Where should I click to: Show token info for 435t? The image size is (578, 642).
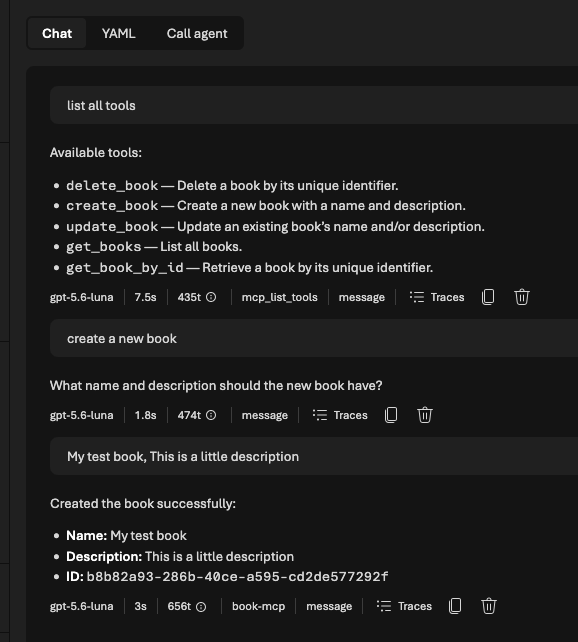pos(211,297)
